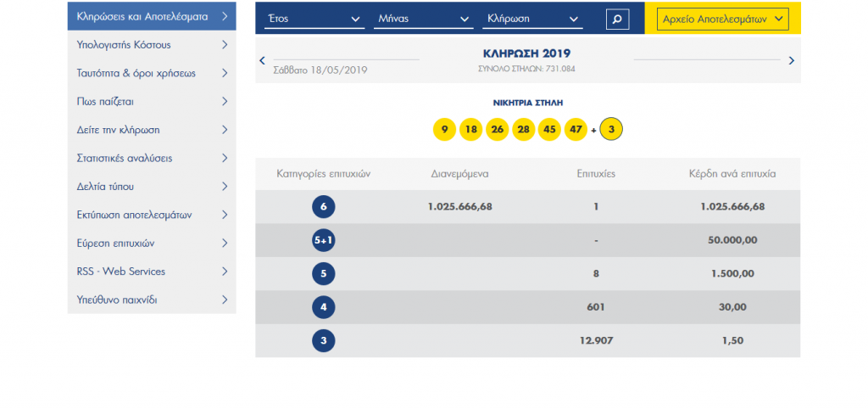Screen dimensions: 868x409
Task: Click the category 4 badge icon
Action: [323, 308]
